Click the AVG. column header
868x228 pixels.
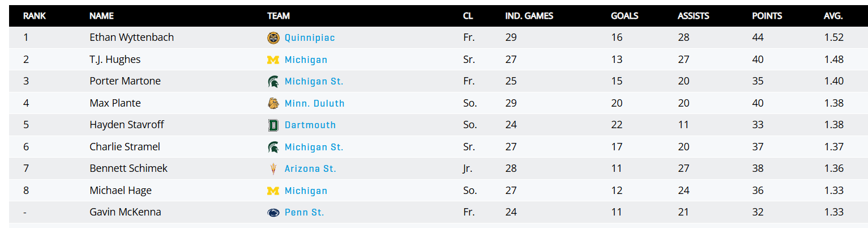tap(833, 16)
